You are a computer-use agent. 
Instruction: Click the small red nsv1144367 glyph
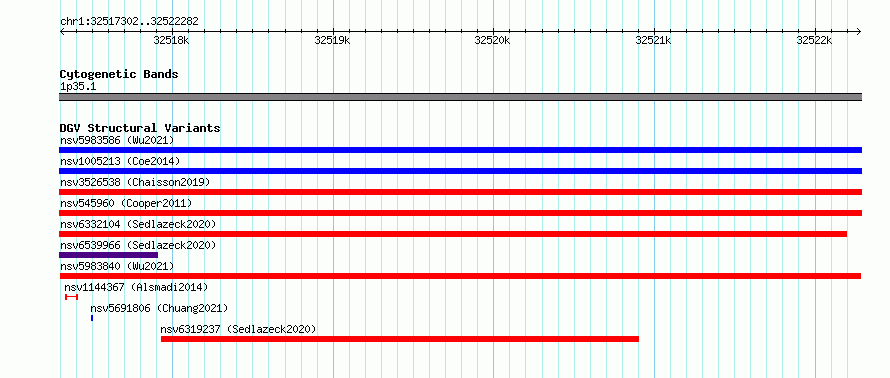tap(72, 297)
